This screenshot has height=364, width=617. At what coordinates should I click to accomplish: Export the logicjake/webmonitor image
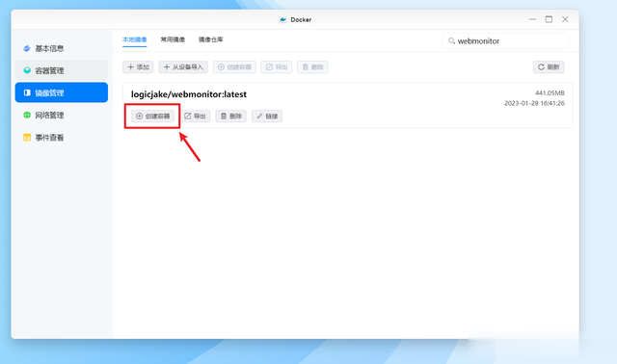pyautogui.click(x=195, y=116)
